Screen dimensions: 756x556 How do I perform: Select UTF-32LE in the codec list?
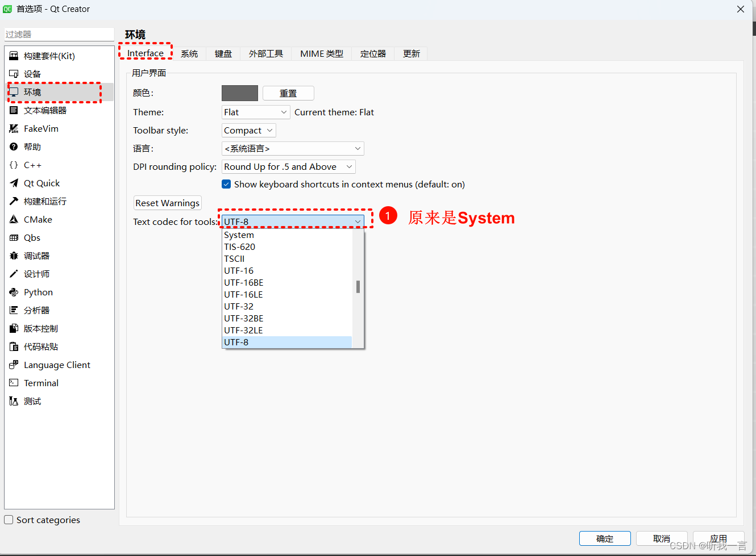(287, 331)
